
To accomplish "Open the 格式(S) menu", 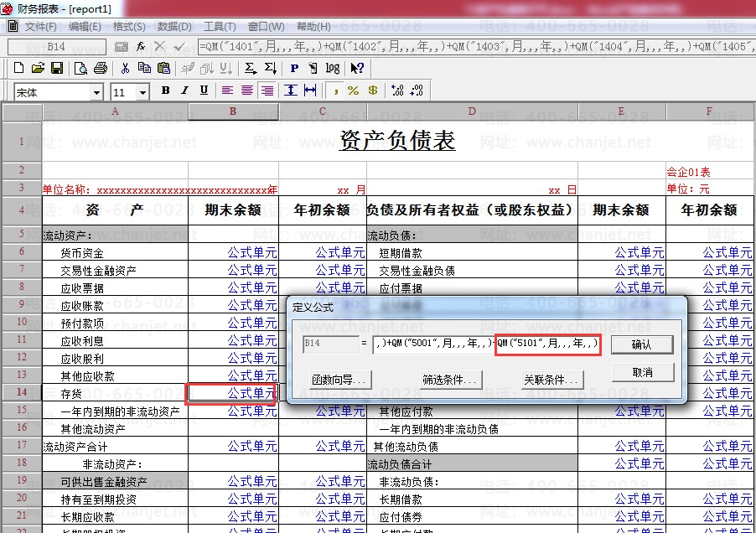I will pos(129,27).
